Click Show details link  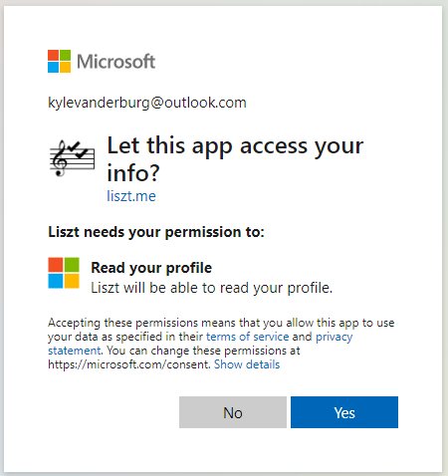247,364
